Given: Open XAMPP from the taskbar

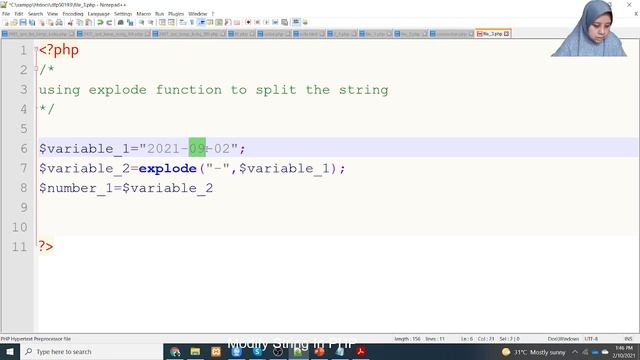Looking at the screenshot, I should [x=216, y=351].
